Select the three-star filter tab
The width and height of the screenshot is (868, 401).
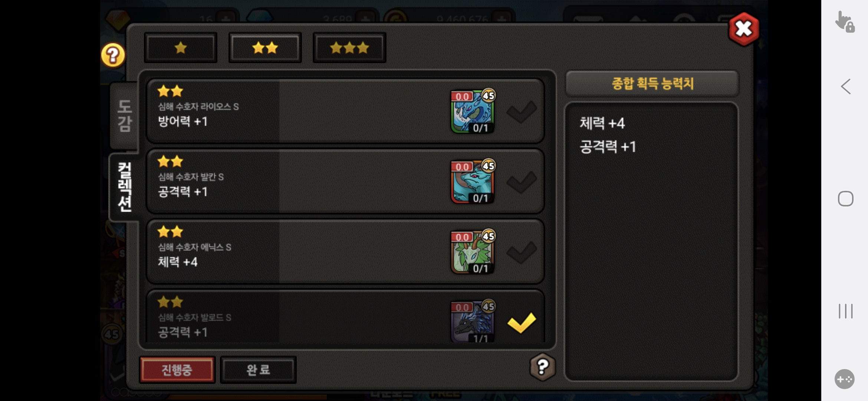pyautogui.click(x=349, y=48)
